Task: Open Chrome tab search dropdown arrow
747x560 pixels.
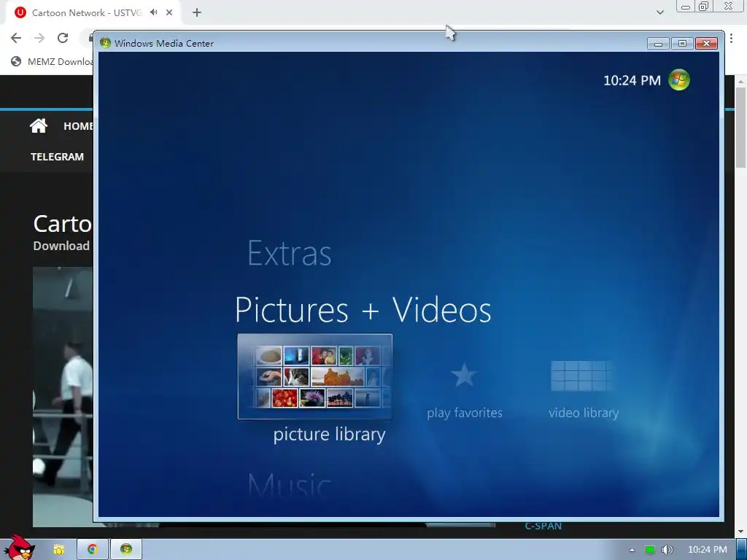Action: point(659,12)
